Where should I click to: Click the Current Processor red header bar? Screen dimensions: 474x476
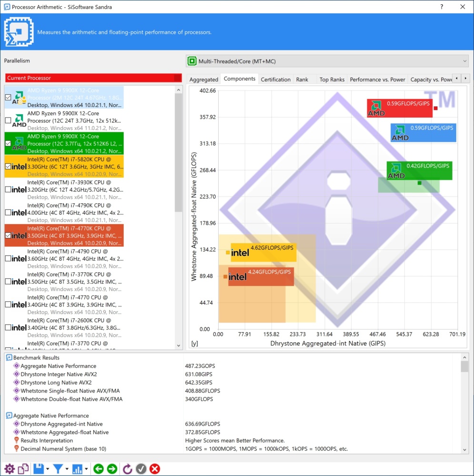93,78
